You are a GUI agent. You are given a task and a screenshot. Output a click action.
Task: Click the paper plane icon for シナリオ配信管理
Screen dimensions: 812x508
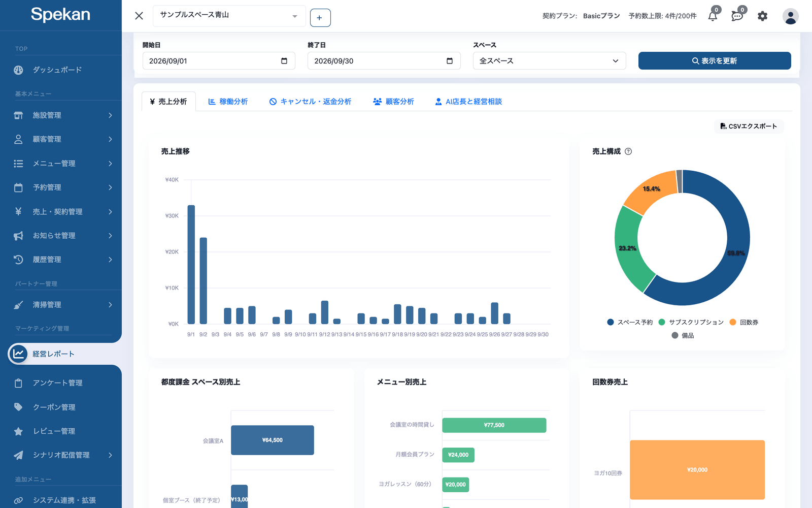click(18, 455)
